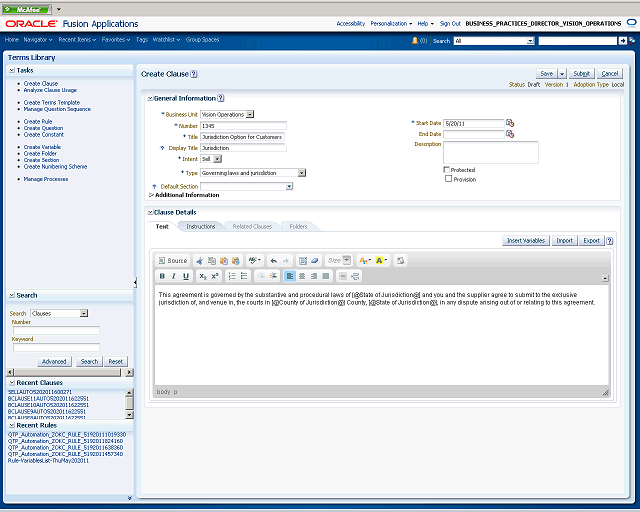This screenshot has width=640, height=512.
Task: Open Favorites menu
Action: click(x=116, y=40)
